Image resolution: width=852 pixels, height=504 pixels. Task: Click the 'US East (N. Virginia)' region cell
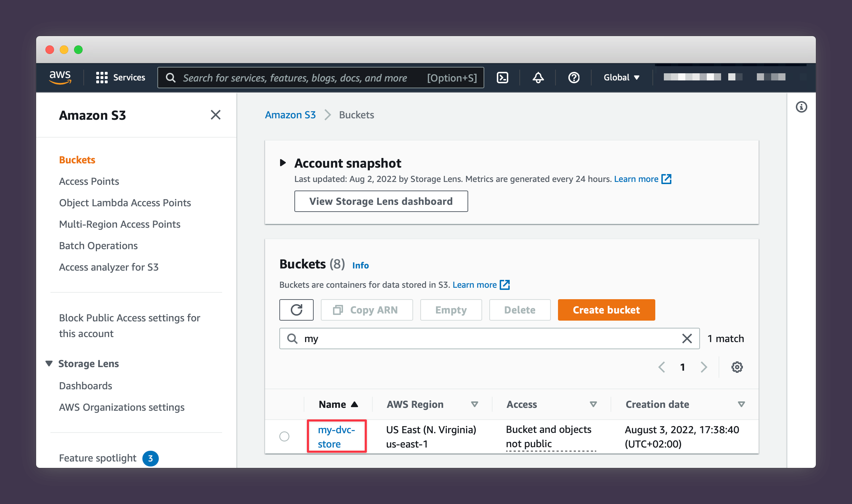coord(431,429)
